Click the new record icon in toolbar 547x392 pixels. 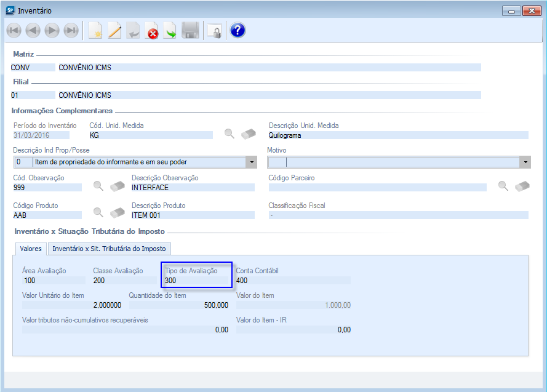click(95, 31)
